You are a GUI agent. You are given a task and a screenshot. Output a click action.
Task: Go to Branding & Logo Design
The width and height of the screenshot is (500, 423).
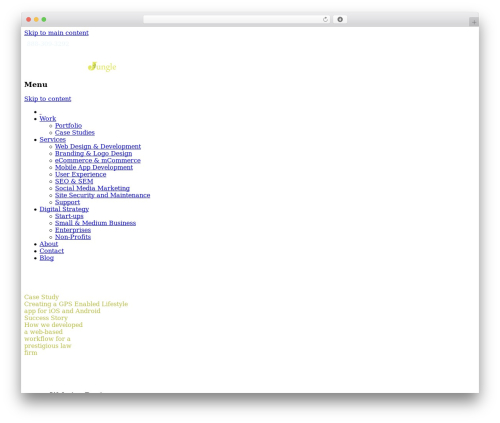pyautogui.click(x=93, y=154)
